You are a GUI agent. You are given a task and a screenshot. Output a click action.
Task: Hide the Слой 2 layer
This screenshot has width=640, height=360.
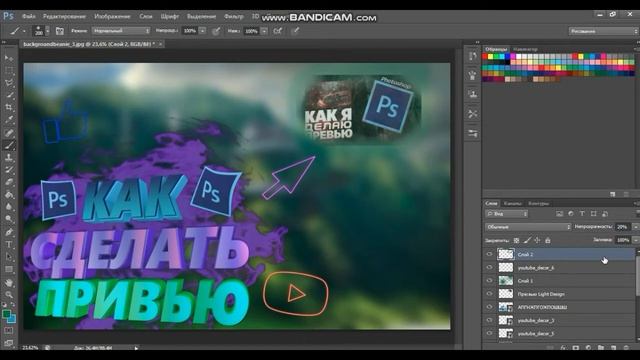click(x=489, y=254)
